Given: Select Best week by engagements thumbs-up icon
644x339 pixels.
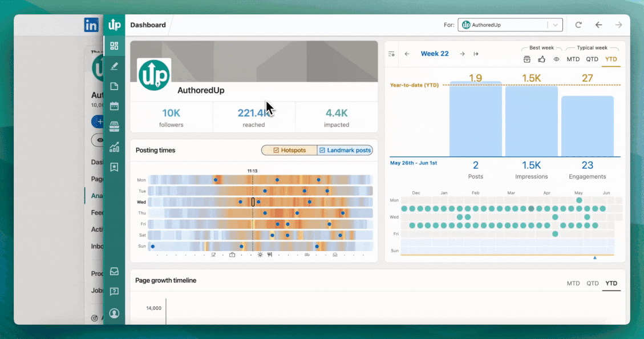Looking at the screenshot, I should click(x=542, y=59).
